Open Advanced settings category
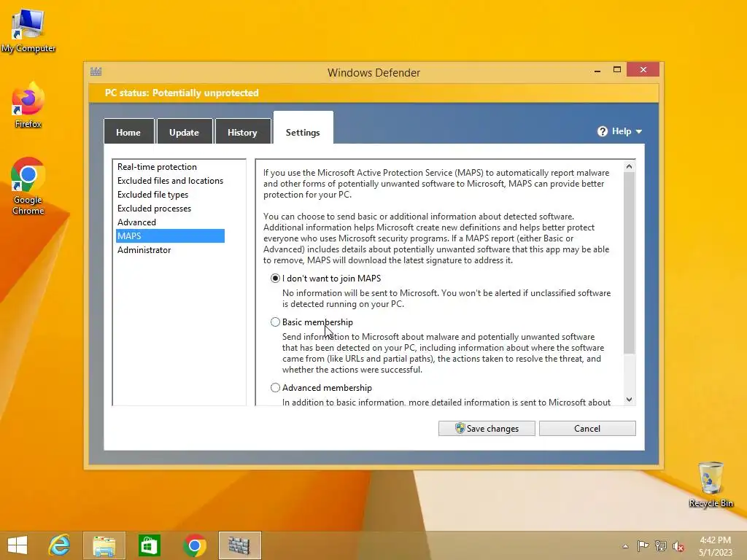This screenshot has height=560, width=747. tap(136, 222)
